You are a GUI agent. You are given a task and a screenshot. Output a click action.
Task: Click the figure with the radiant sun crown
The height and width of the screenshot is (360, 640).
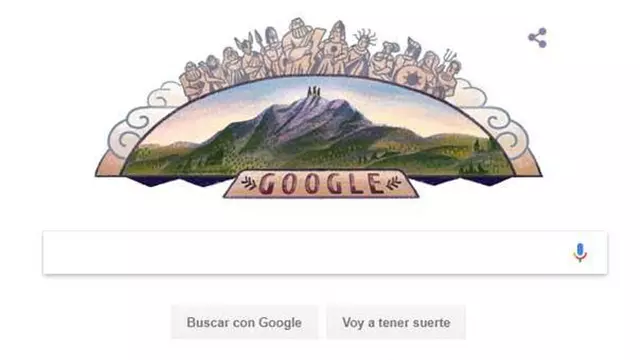pos(361,53)
